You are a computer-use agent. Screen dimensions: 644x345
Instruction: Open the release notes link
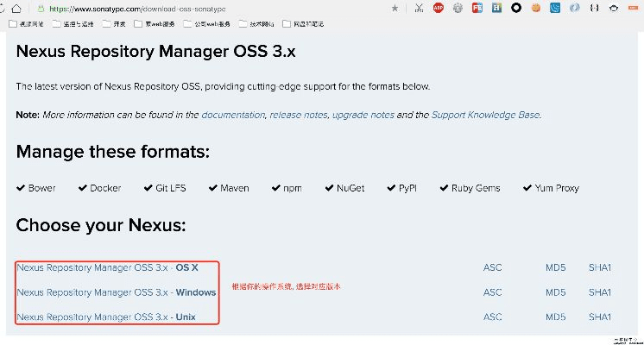coord(299,115)
